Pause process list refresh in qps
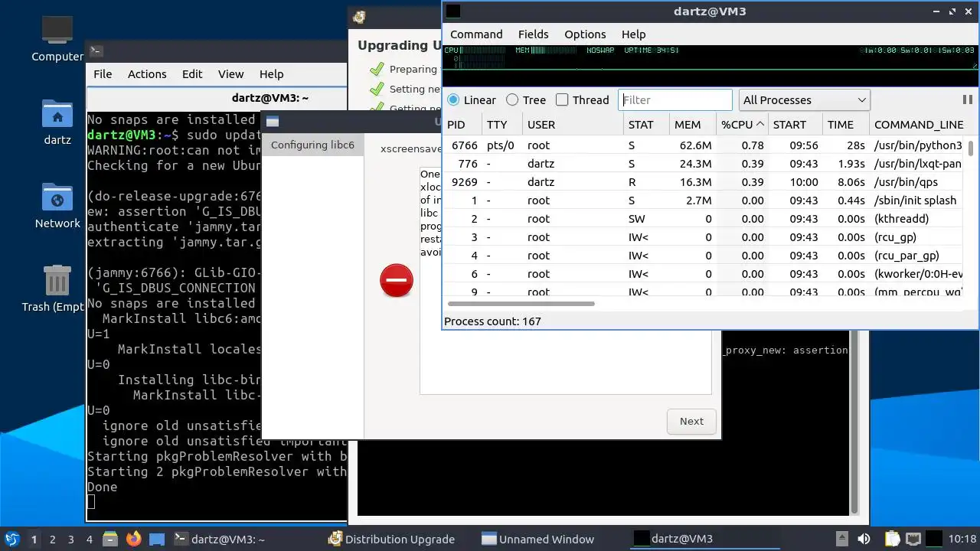 click(x=967, y=99)
